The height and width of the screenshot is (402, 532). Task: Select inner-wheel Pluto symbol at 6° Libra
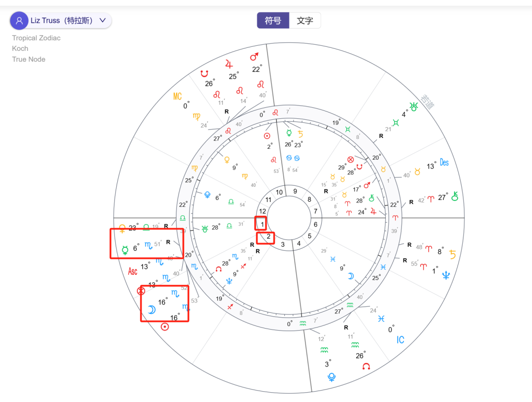click(x=207, y=195)
